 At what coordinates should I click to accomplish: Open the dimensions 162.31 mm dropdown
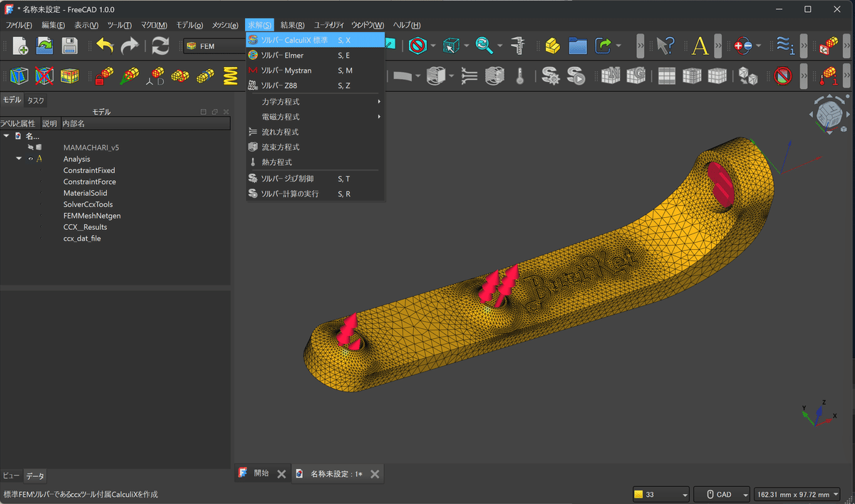(x=798, y=494)
